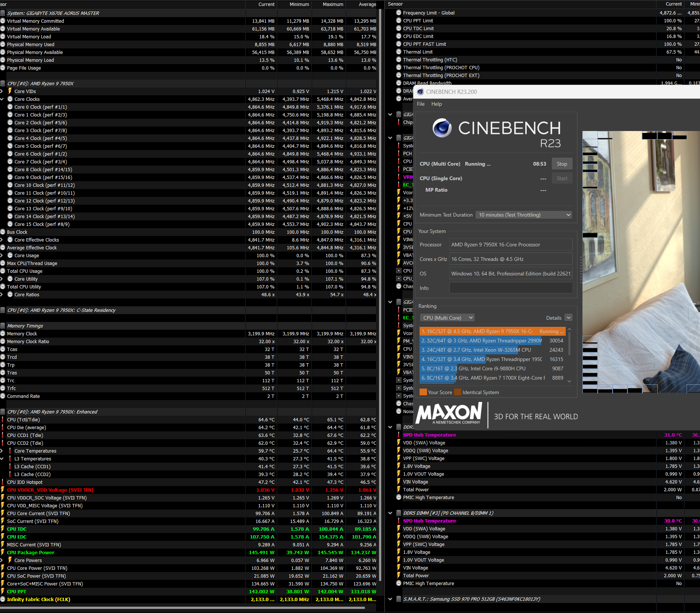Click the orange Your Score legend swatch

point(423,392)
